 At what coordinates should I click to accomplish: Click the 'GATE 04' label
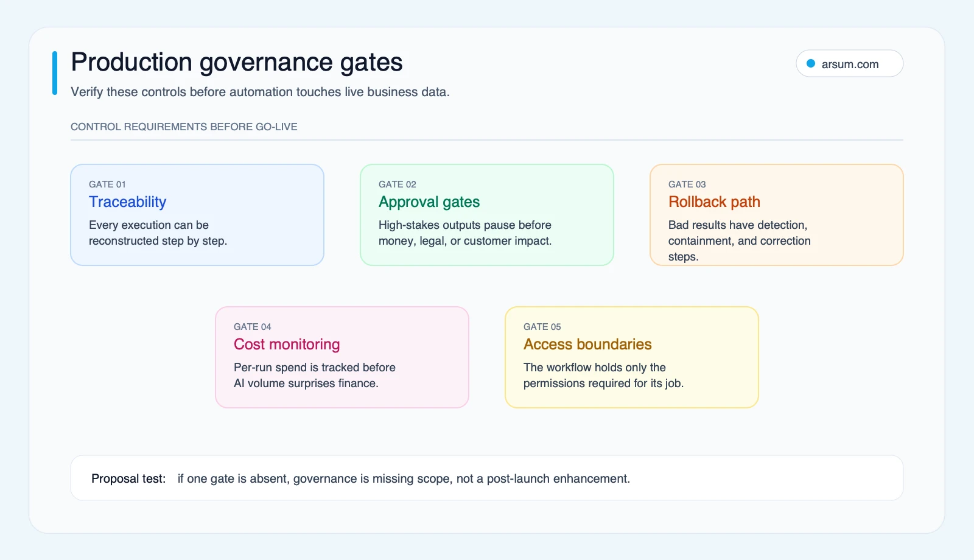tap(253, 326)
